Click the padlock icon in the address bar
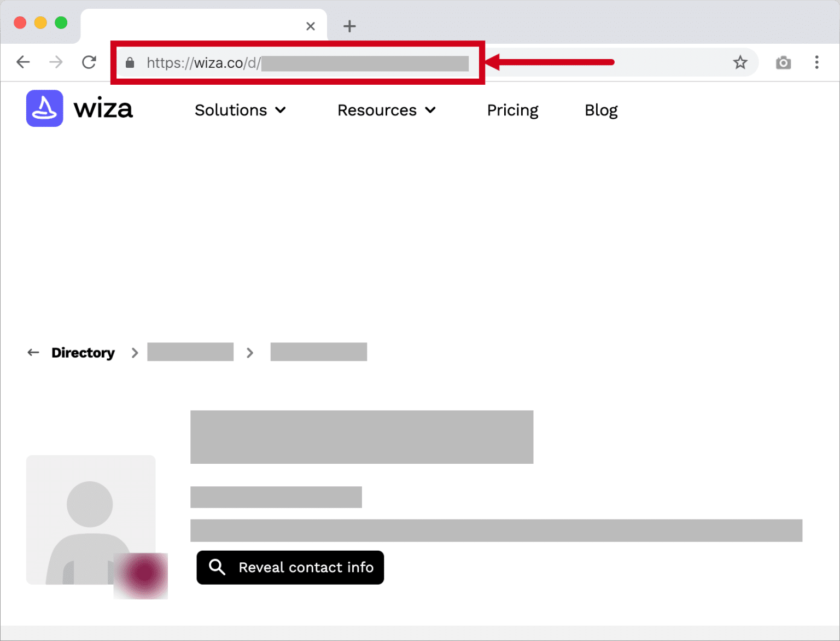This screenshot has height=641, width=840. (x=130, y=62)
